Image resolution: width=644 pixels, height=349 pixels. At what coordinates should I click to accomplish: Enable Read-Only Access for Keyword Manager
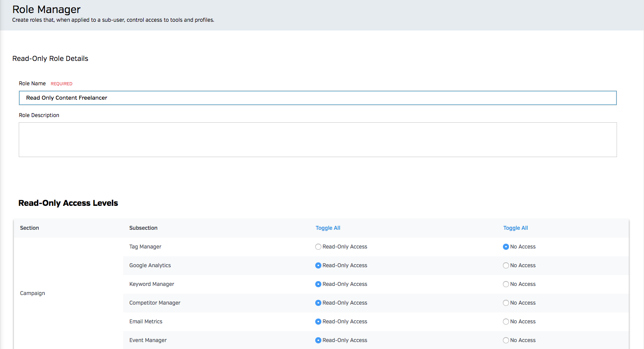point(318,284)
